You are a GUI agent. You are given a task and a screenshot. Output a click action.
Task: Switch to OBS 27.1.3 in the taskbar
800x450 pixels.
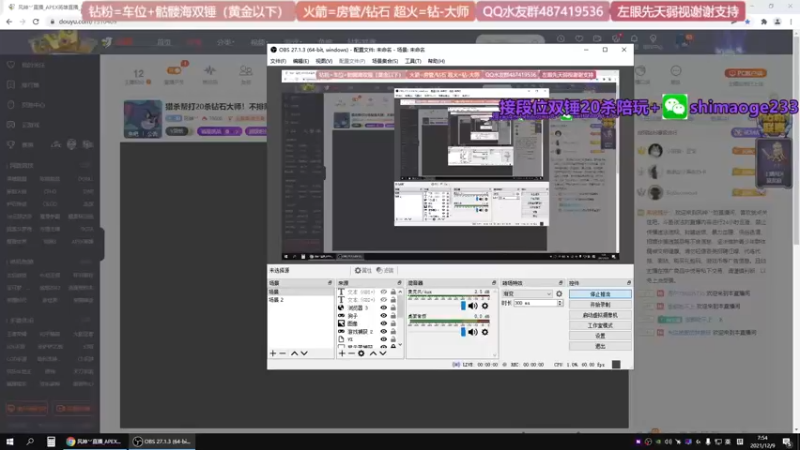pyautogui.click(x=162, y=441)
